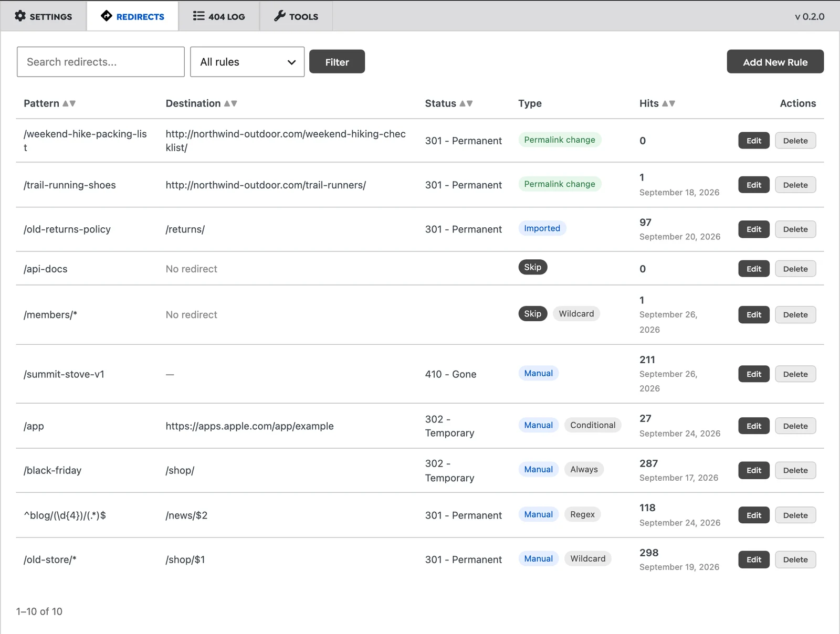Click the /returns/ destination cell

(185, 229)
